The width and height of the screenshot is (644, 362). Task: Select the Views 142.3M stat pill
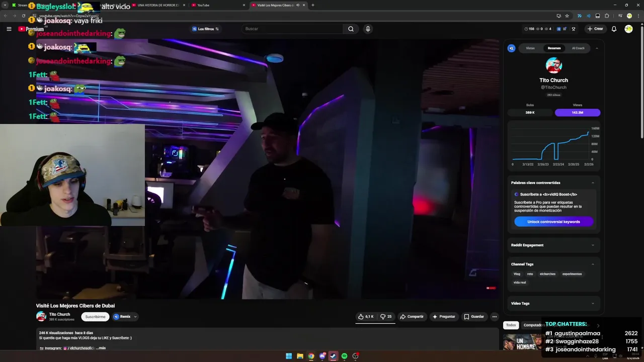coord(578,113)
